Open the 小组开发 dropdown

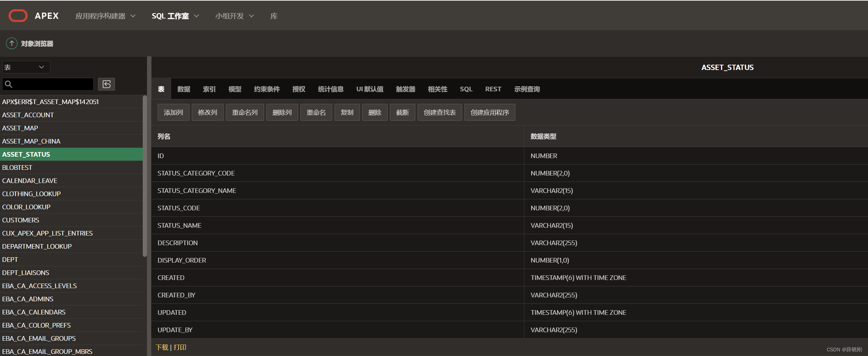coord(234,16)
